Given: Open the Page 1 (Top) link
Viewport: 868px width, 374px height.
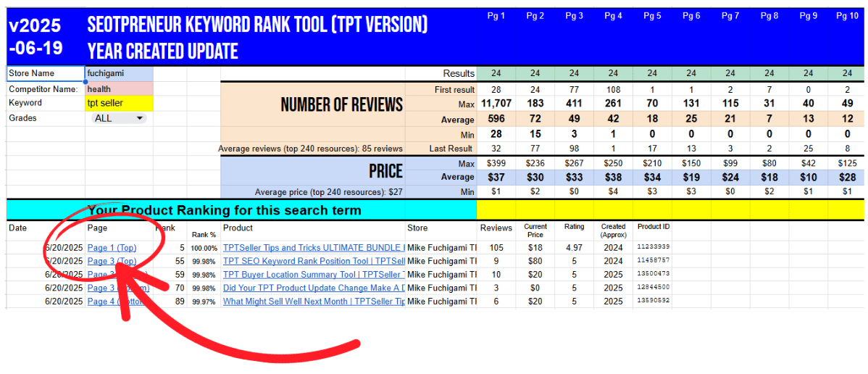Looking at the screenshot, I should point(112,248).
